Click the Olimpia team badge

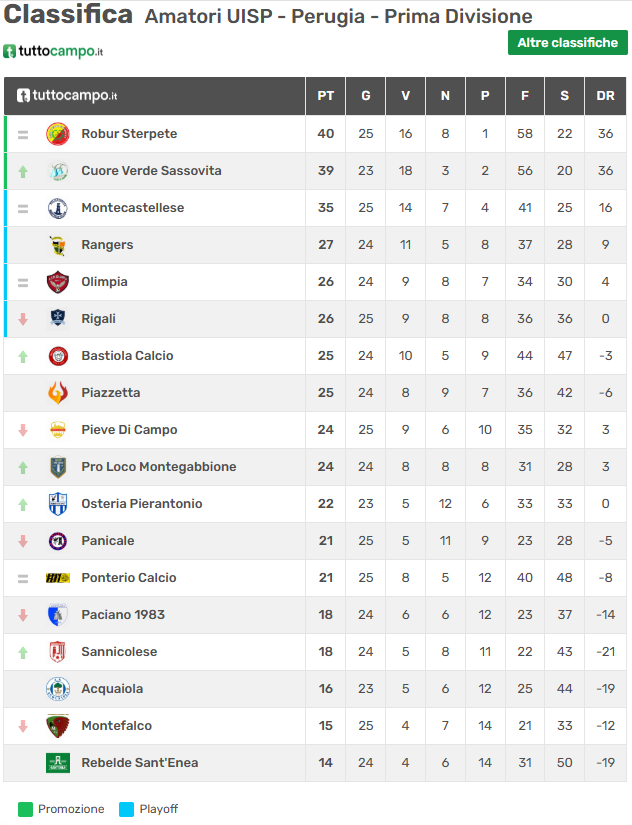(58, 282)
